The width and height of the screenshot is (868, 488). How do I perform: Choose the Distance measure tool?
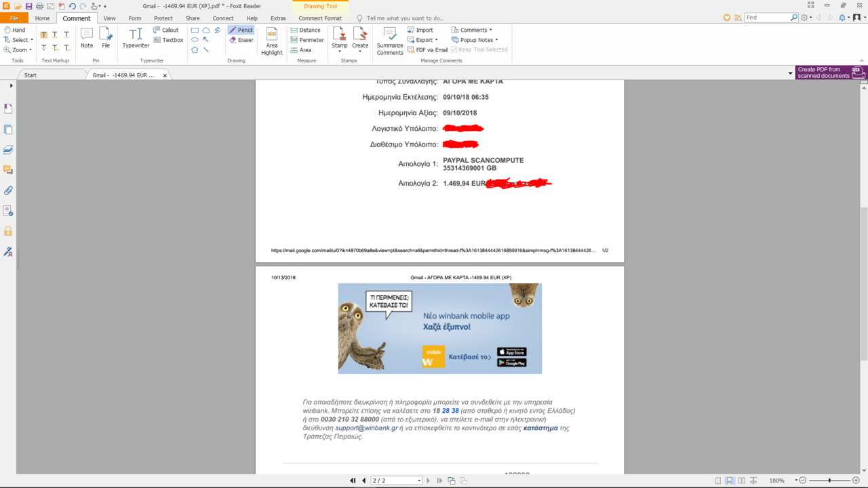tap(305, 30)
